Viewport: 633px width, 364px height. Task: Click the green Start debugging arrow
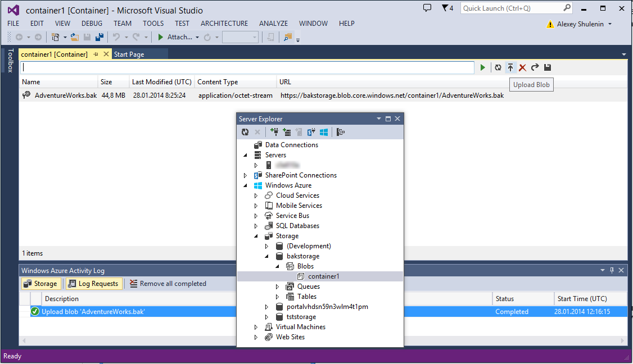coord(160,37)
